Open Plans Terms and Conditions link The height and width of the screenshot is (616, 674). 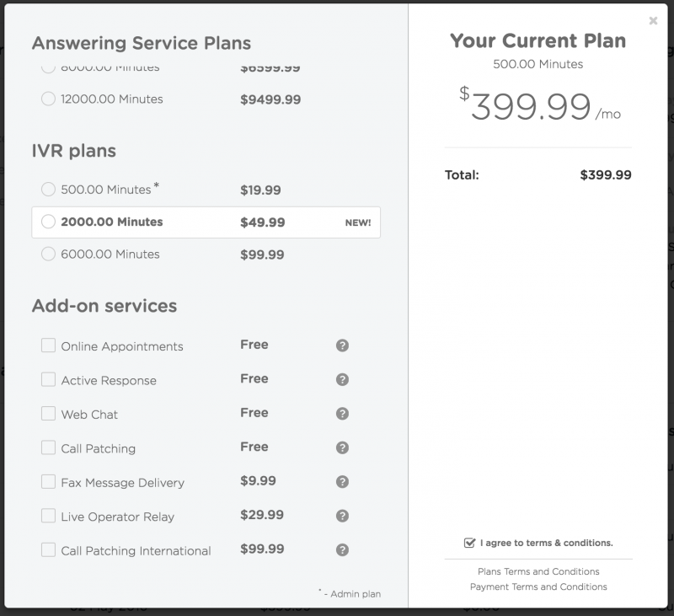538,571
